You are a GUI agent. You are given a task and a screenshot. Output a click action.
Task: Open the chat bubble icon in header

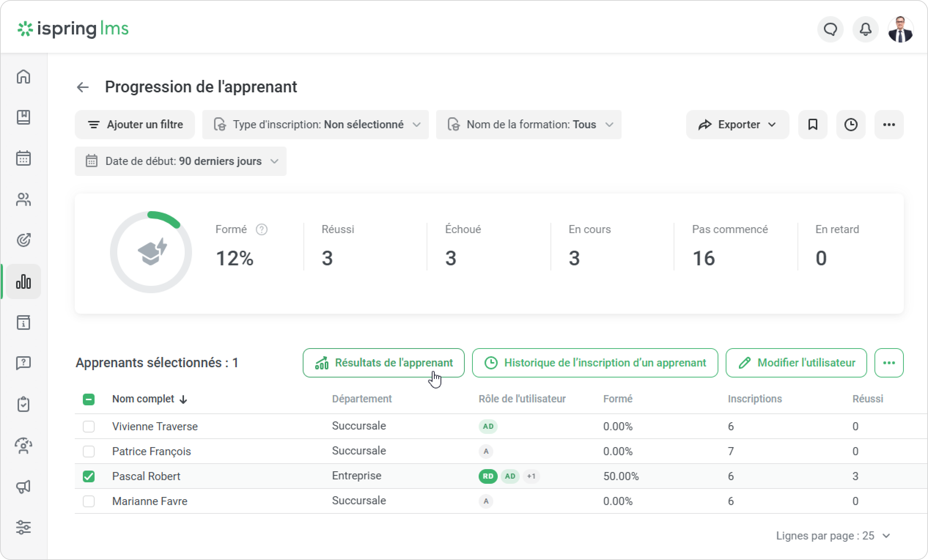click(x=831, y=29)
